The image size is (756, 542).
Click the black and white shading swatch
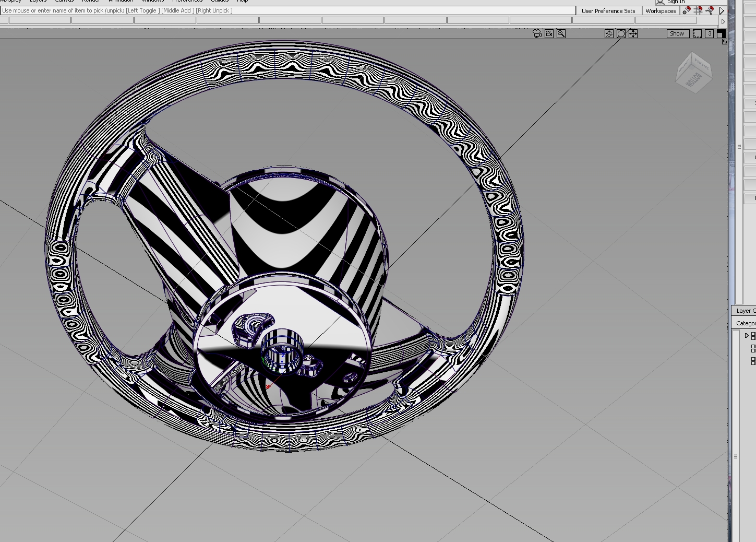721,33
